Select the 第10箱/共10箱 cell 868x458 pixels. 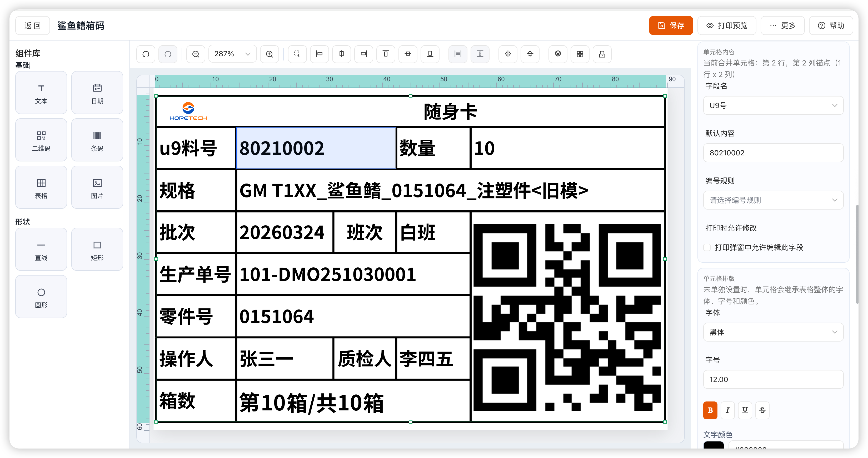[353, 401]
